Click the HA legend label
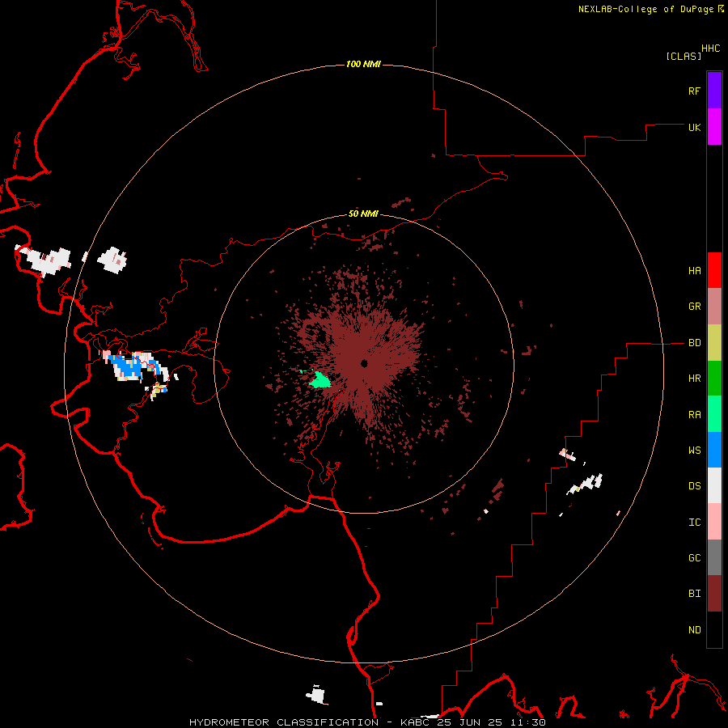728x728 pixels. pyautogui.click(x=694, y=271)
